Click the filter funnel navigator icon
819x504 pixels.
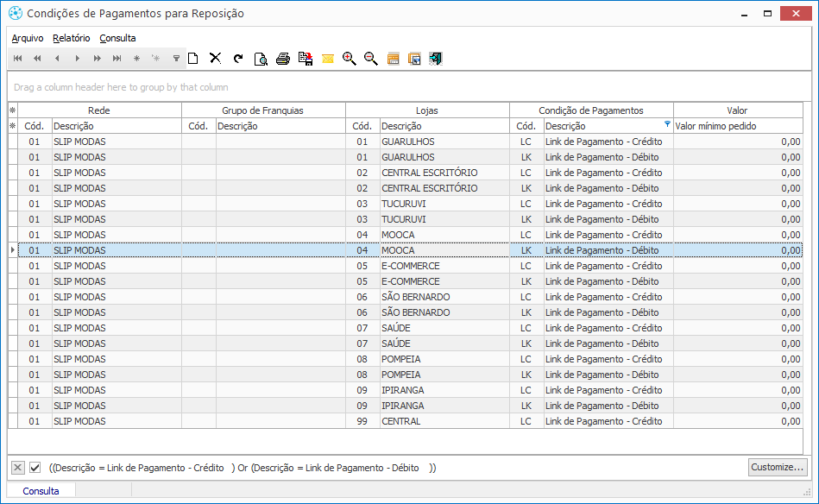click(176, 59)
